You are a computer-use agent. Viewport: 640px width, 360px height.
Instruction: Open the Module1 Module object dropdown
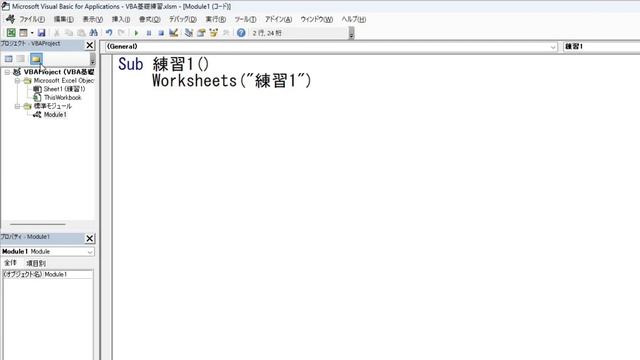point(90,252)
